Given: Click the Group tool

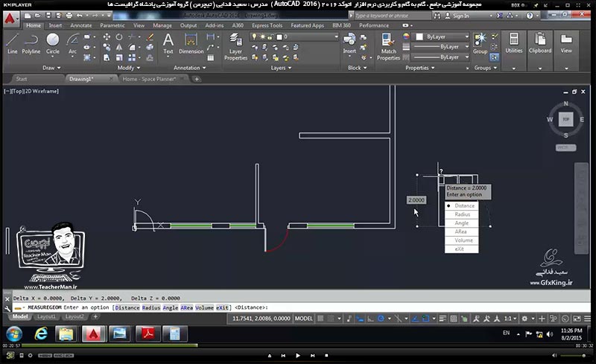Looking at the screenshot, I should pyautogui.click(x=480, y=43).
